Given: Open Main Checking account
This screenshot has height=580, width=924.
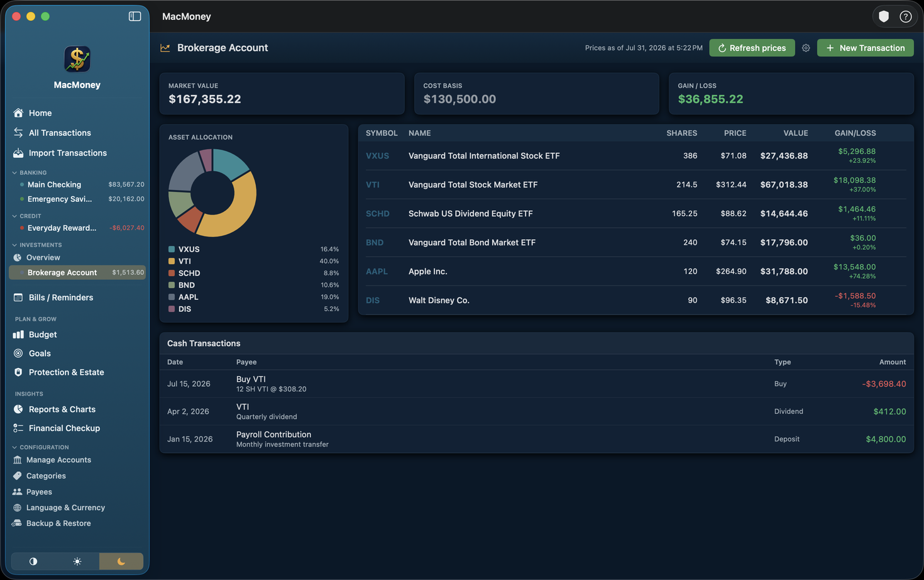Looking at the screenshot, I should tap(77, 184).
